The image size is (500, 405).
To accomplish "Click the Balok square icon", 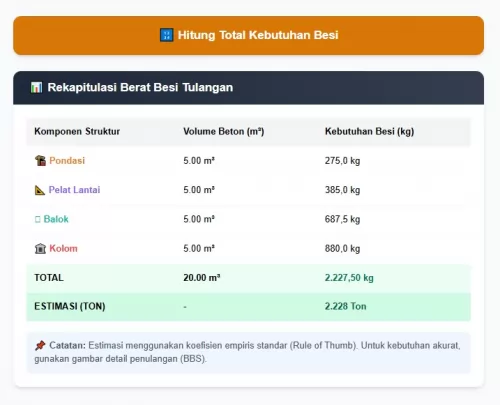I will point(37,219).
